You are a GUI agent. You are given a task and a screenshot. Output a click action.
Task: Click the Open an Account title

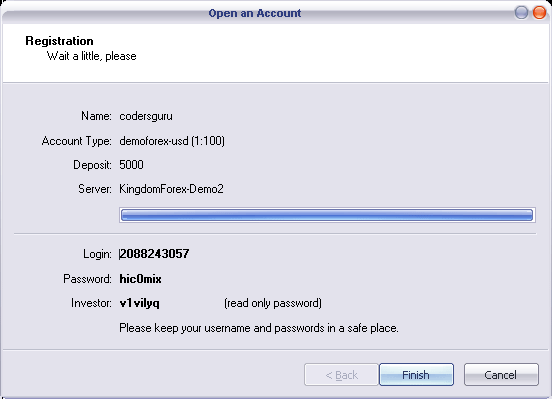tap(255, 13)
